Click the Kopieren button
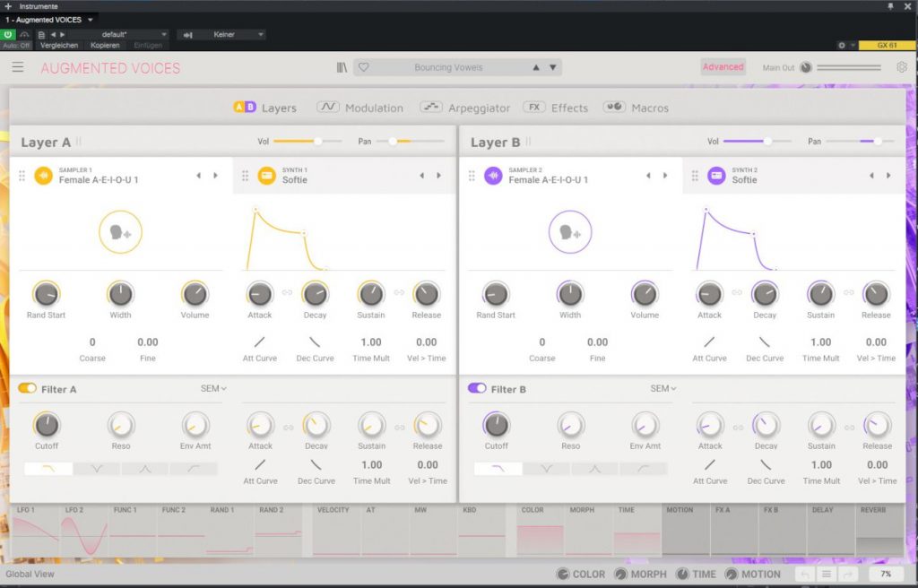Screen dimensions: 918x588 click(106, 45)
